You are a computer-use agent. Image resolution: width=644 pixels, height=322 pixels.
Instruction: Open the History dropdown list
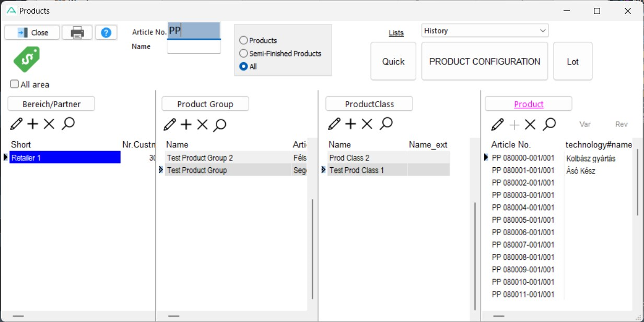click(x=485, y=31)
